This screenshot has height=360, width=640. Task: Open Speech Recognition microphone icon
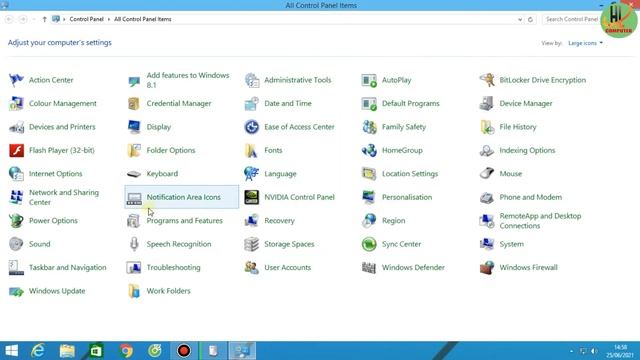click(x=134, y=244)
